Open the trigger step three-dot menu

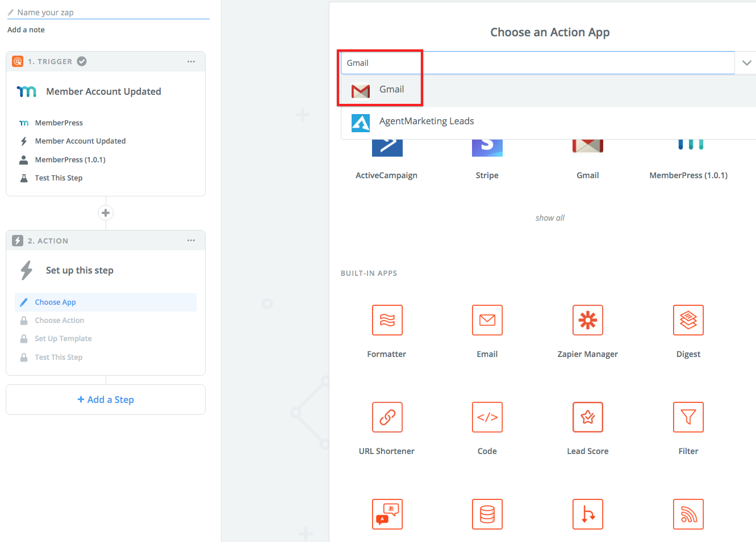(x=191, y=61)
